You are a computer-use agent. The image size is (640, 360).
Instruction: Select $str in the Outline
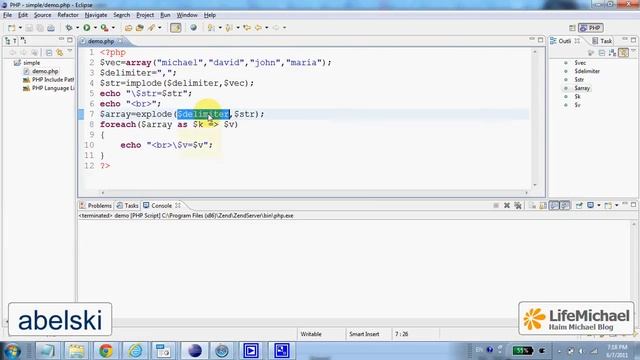tap(579, 80)
